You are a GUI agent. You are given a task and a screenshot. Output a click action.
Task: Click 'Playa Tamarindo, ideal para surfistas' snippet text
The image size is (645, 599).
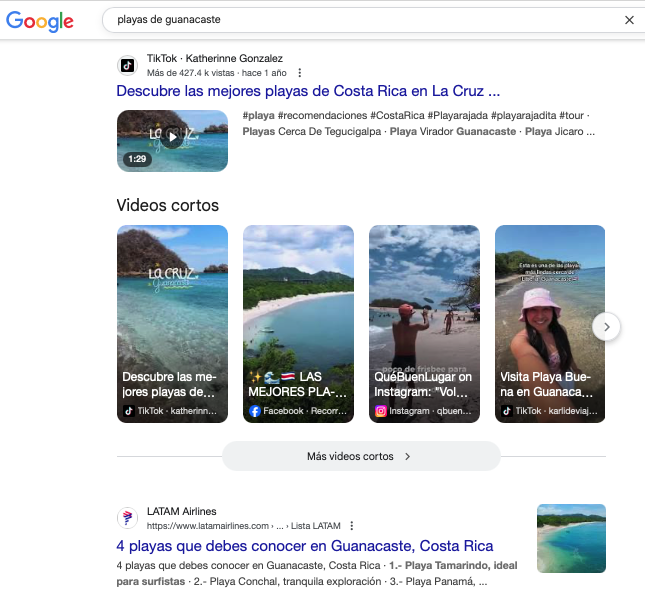pyautogui.click(x=317, y=573)
